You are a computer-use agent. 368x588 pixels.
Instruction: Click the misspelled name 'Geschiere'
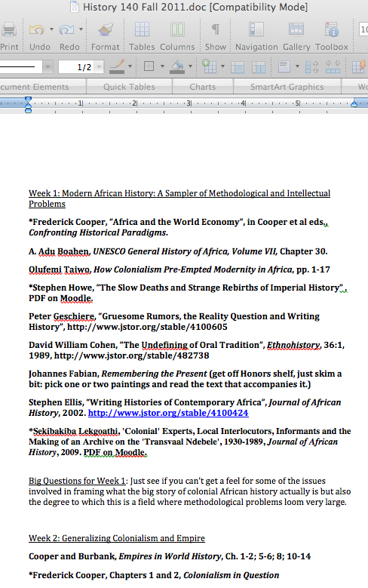pos(74,316)
